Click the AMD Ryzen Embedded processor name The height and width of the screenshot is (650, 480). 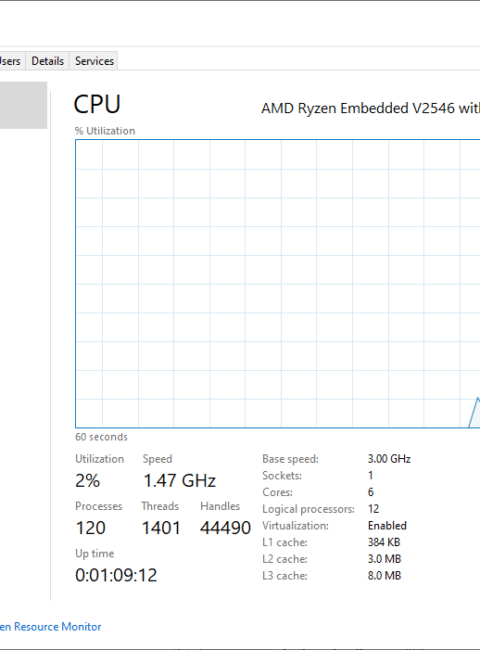point(370,108)
